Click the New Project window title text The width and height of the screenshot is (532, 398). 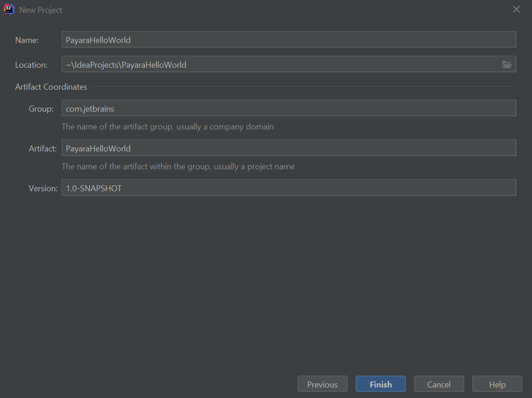41,10
